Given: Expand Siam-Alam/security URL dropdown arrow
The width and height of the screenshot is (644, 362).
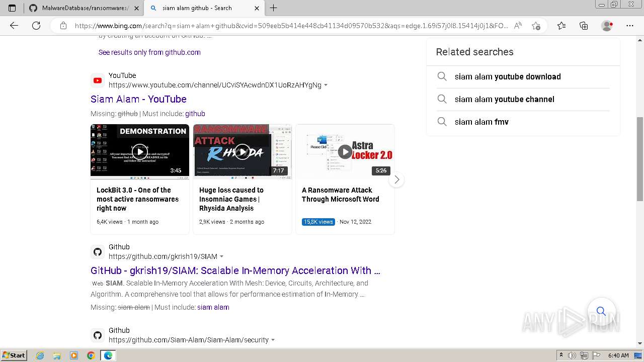Looking at the screenshot, I should click(x=273, y=340).
